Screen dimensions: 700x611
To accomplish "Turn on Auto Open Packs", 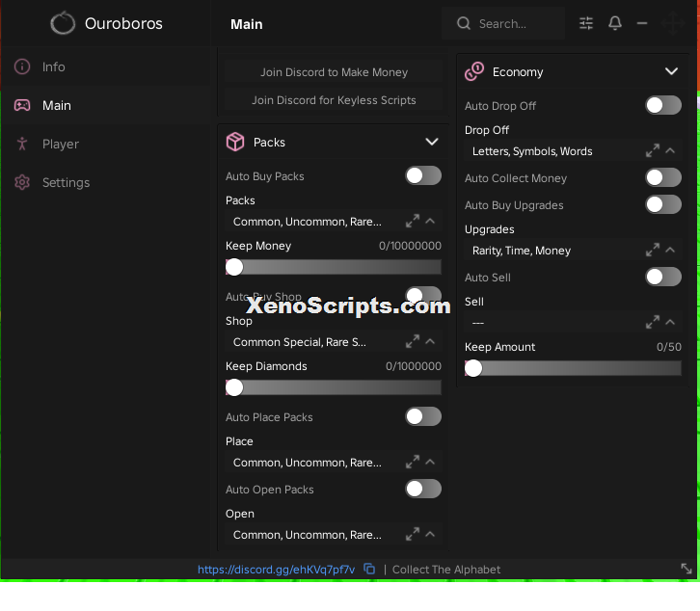I will click(423, 490).
